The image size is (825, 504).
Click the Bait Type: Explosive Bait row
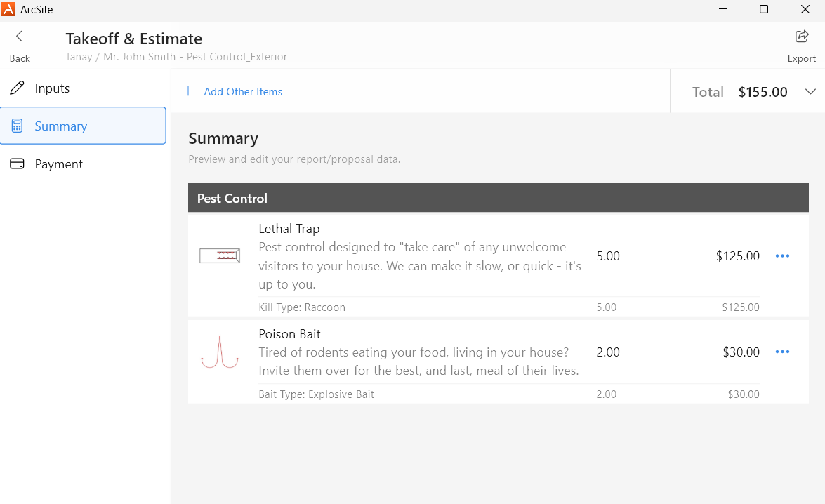509,394
